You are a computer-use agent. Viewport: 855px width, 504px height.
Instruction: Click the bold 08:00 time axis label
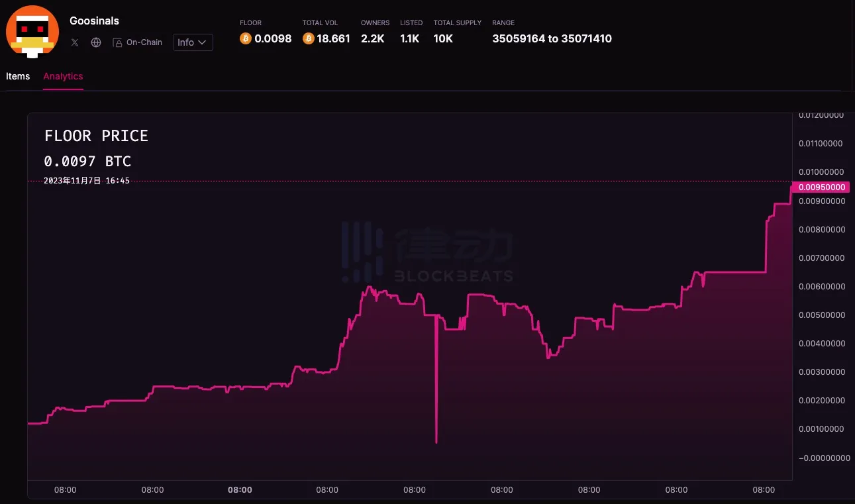240,490
